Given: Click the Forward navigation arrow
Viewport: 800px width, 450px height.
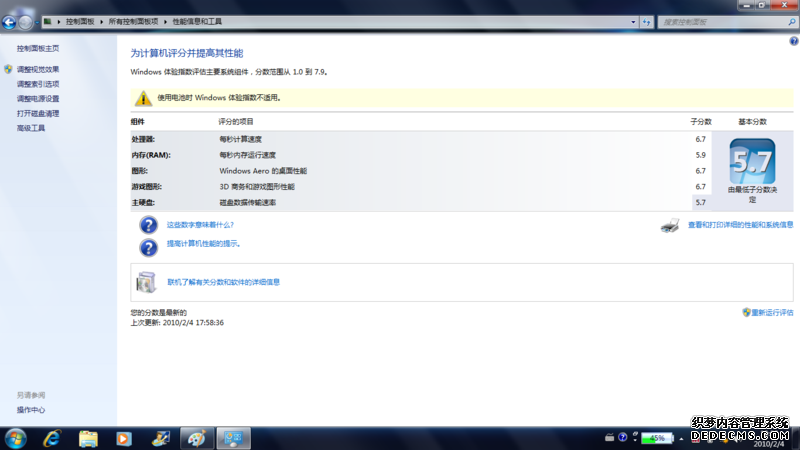Looking at the screenshot, I should (24, 22).
